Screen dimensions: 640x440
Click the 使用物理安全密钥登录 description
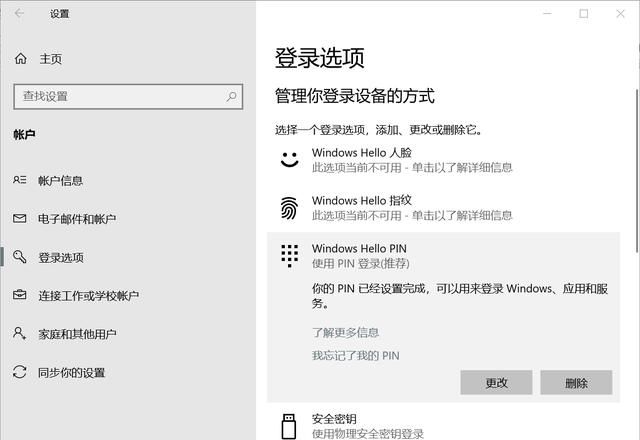coord(368,433)
